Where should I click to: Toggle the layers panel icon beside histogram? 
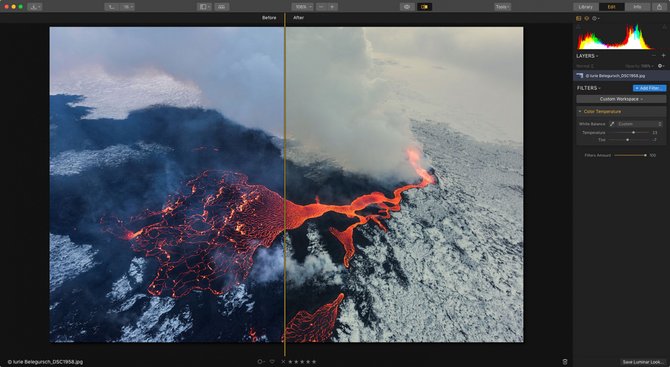pos(587,18)
